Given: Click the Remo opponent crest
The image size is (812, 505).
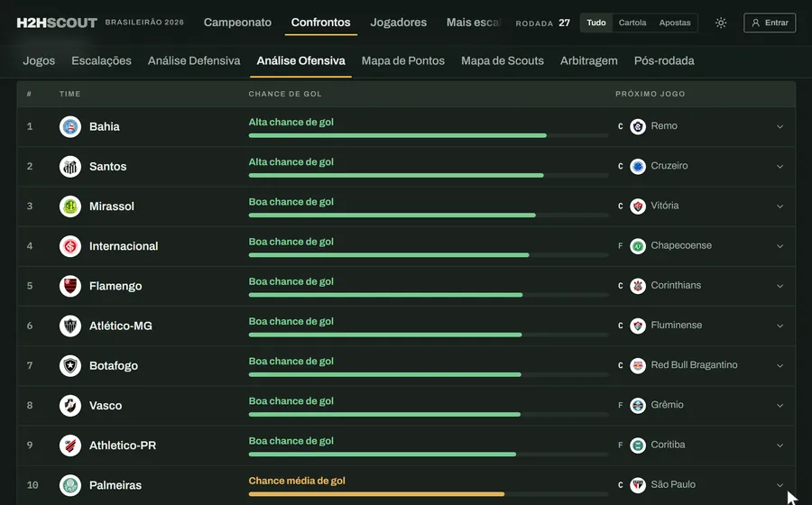Looking at the screenshot, I should 638,126.
